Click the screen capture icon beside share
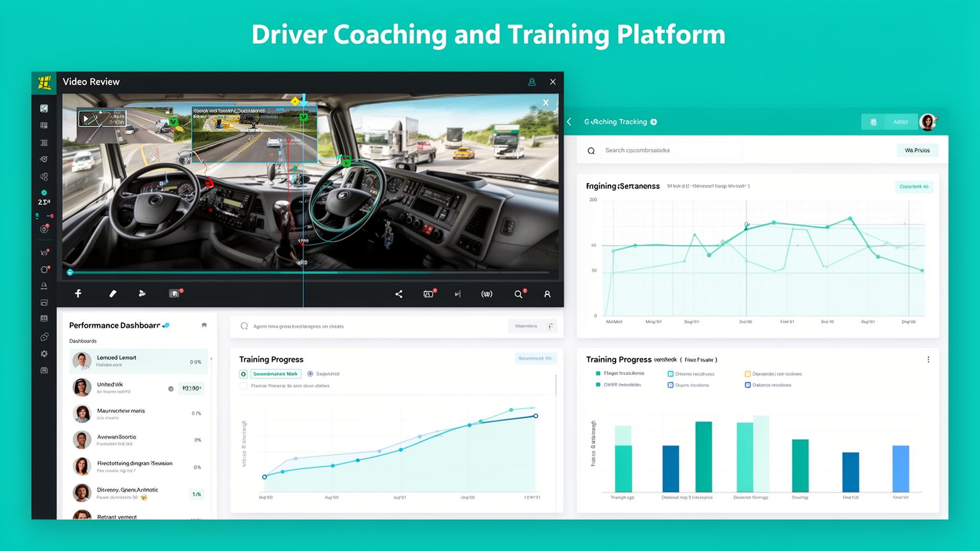 pyautogui.click(x=428, y=294)
